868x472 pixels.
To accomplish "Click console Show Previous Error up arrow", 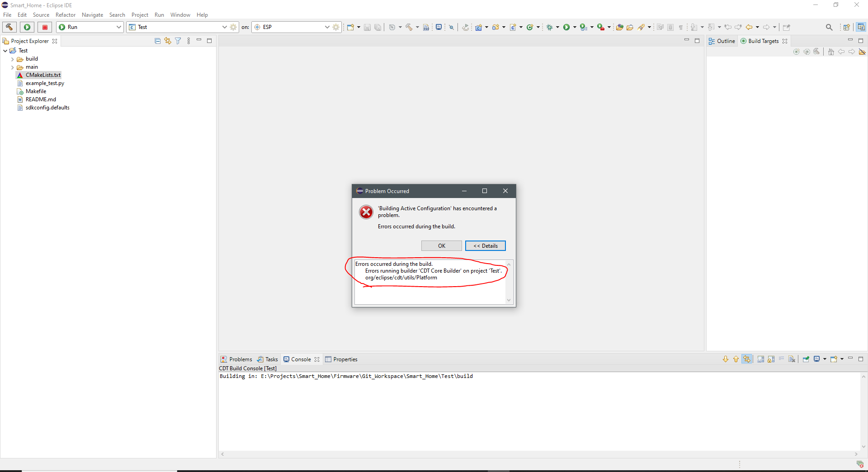I will coord(736,359).
